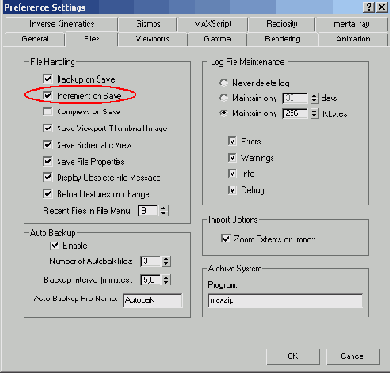Click the Number of Autobak files spinner
Screen dimensions: 390x373
(166, 261)
